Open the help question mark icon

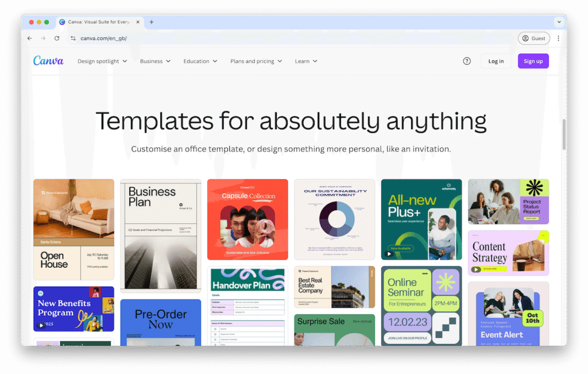tap(466, 61)
